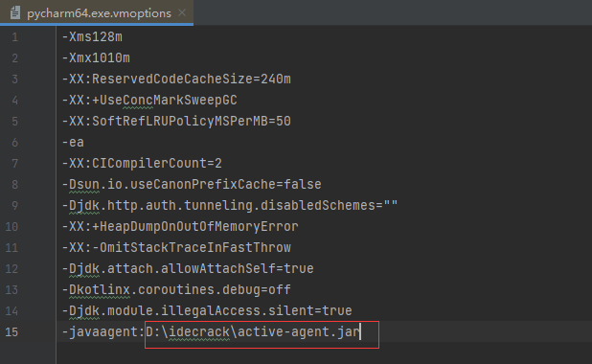Click line number 1 in the gutter
592x364 pixels.
point(14,37)
